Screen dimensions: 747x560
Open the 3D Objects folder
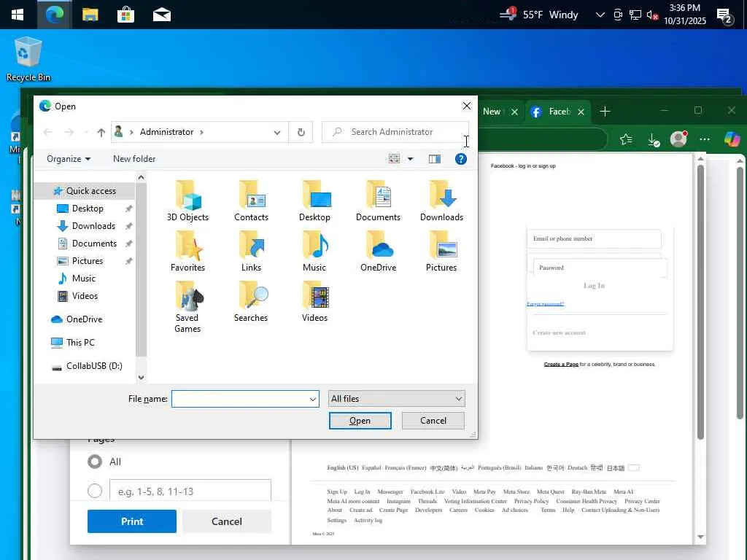187,201
